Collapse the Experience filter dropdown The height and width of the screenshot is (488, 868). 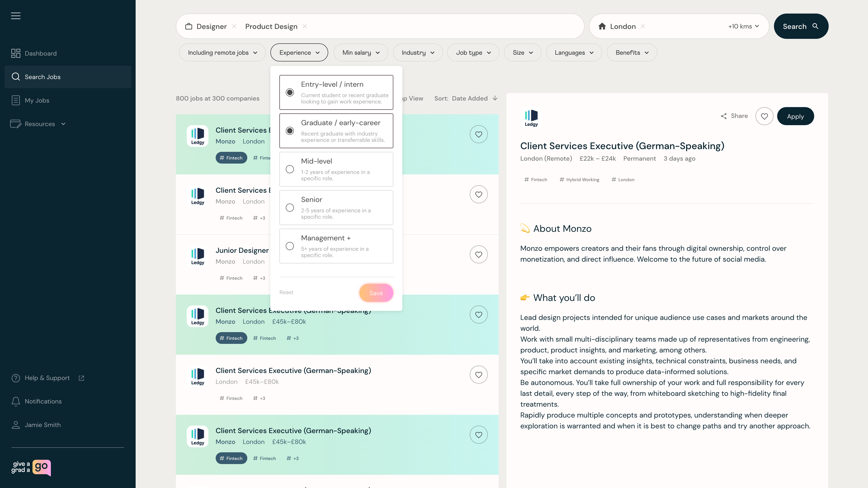tap(299, 53)
